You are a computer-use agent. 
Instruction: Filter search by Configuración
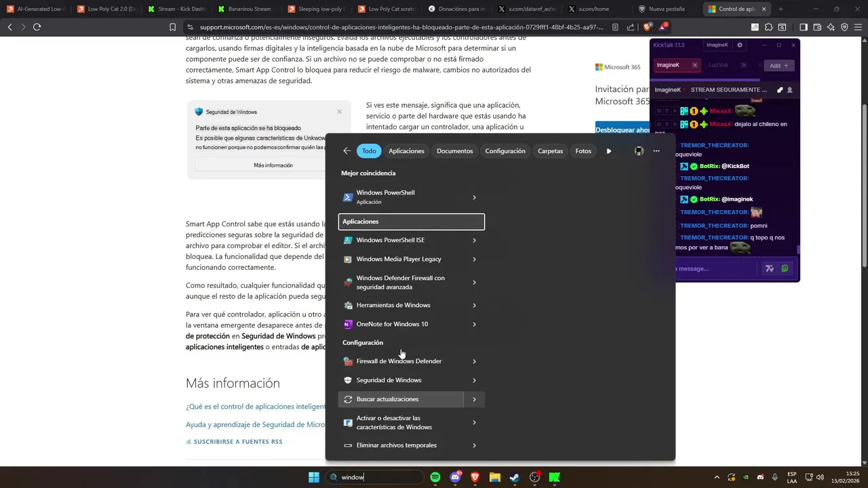click(x=505, y=151)
